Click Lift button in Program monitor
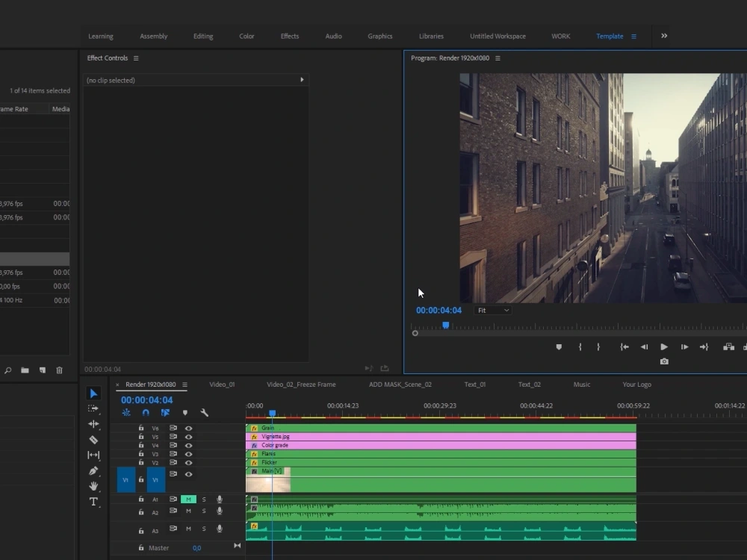 point(728,347)
